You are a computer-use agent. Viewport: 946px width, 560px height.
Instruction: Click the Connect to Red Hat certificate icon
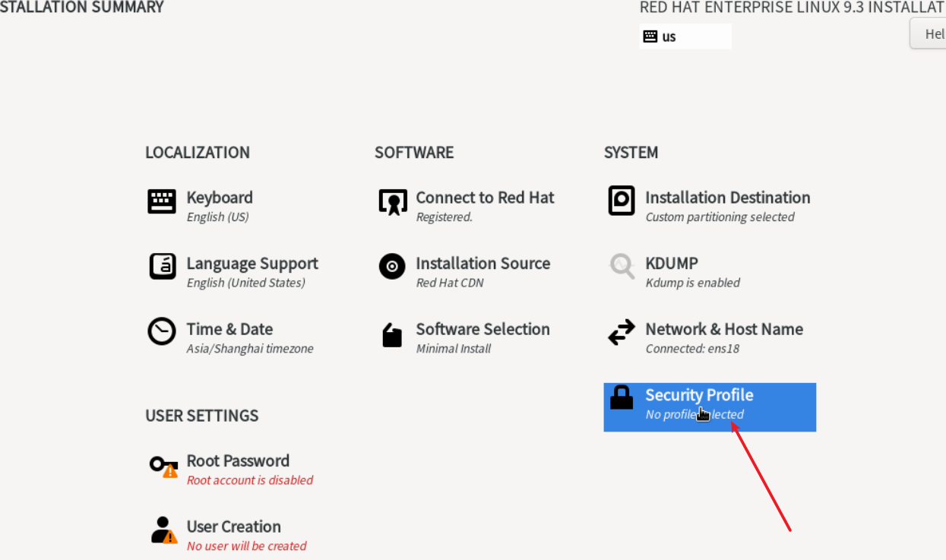coord(392,202)
